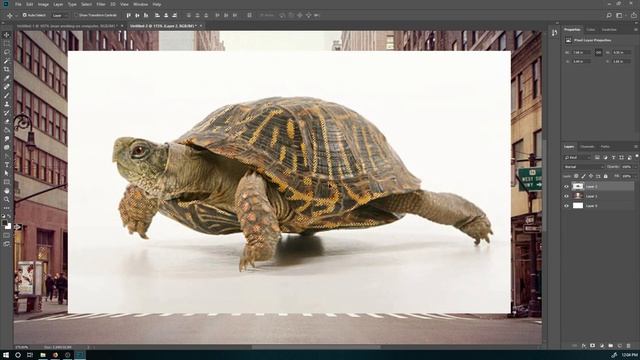Hide Layer 1 with its eye icon
Screen dimensions: 640x360
click(x=566, y=196)
